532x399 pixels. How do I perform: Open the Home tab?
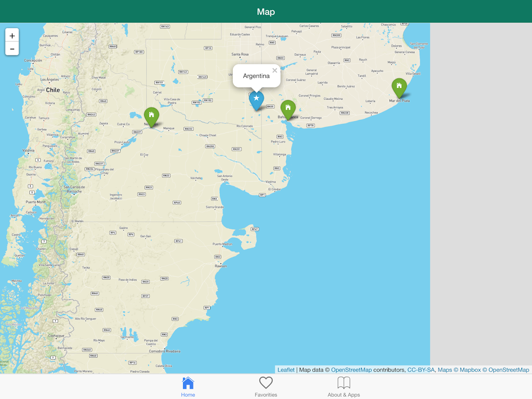(x=188, y=387)
